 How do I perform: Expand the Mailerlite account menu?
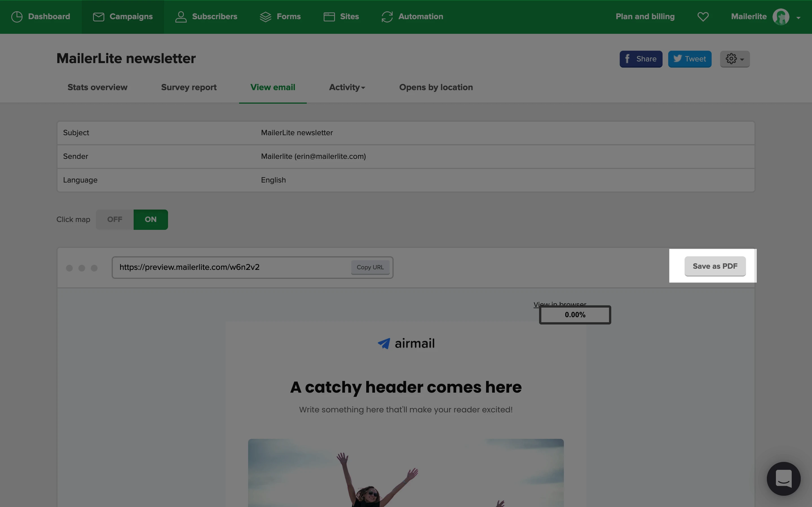pyautogui.click(x=798, y=17)
